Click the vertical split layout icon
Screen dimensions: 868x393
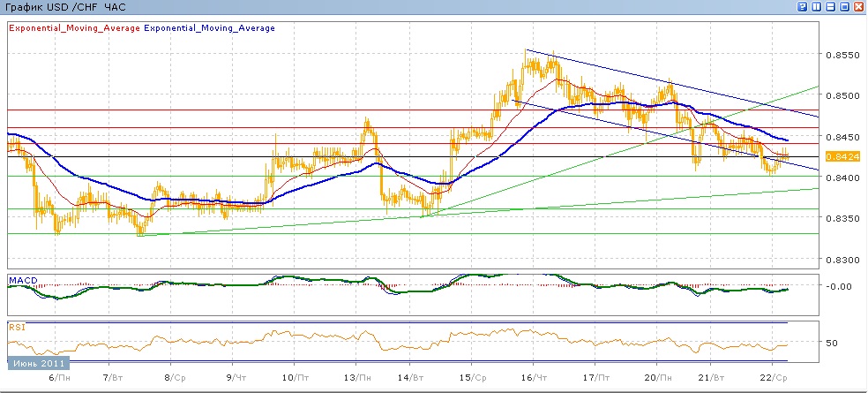[817, 6]
